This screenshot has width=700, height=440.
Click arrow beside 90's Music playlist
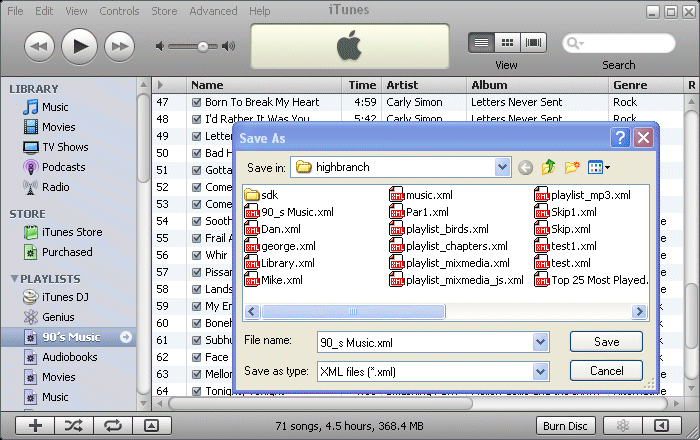[x=126, y=337]
